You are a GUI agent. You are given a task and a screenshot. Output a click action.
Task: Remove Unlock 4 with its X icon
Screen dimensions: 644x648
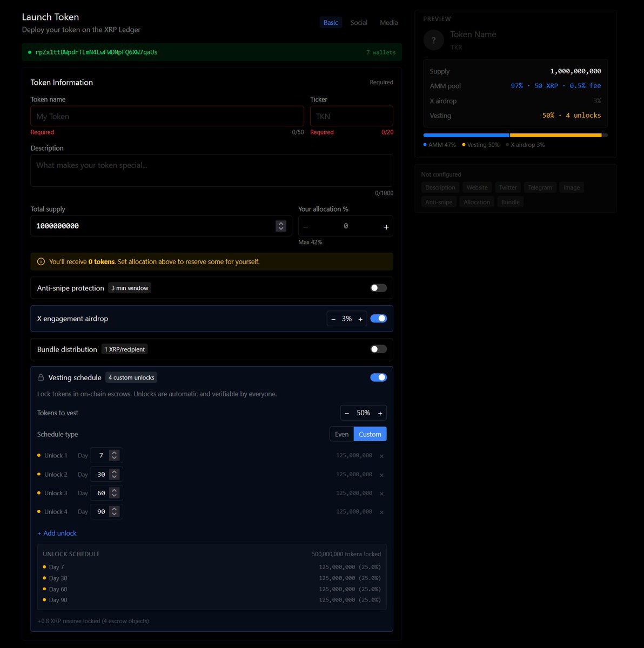381,512
